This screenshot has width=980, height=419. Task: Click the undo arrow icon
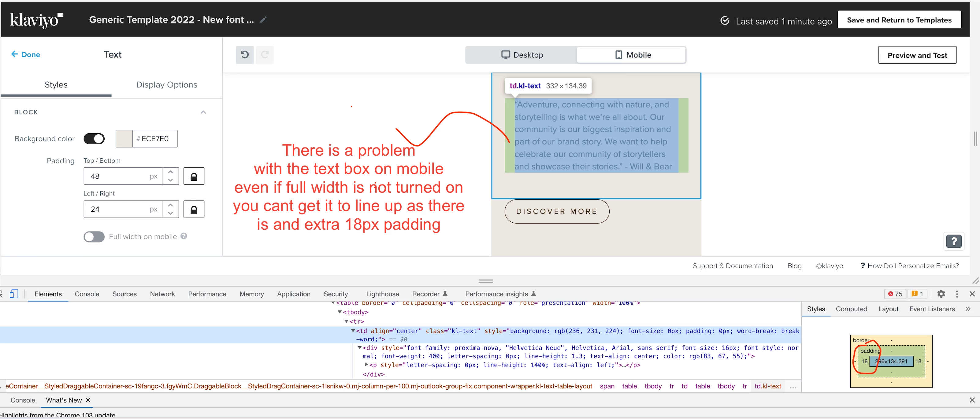pyautogui.click(x=245, y=55)
